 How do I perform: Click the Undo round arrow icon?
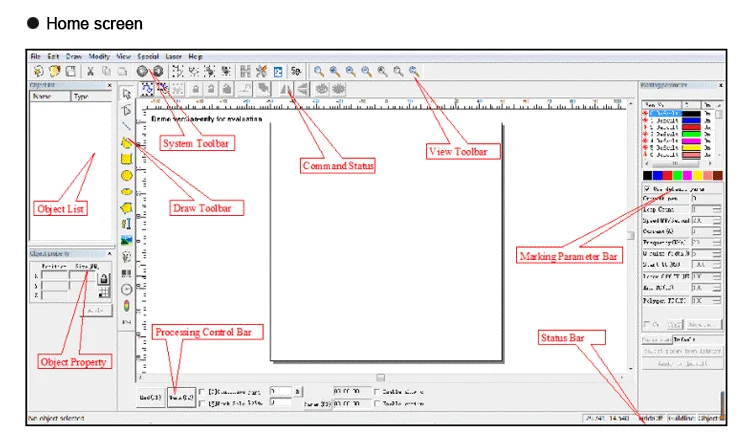tap(142, 71)
